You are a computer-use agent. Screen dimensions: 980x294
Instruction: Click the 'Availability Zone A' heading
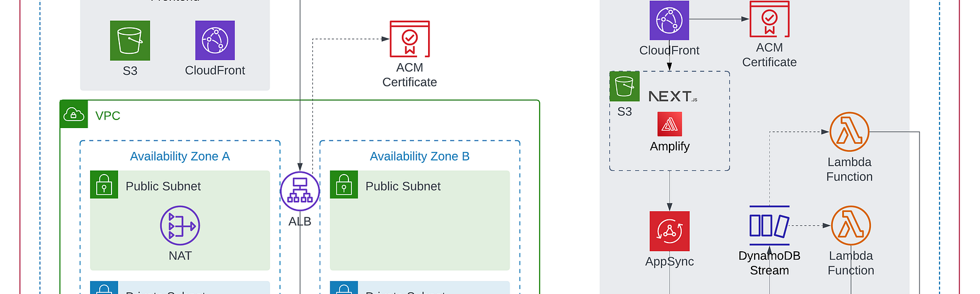point(180,156)
